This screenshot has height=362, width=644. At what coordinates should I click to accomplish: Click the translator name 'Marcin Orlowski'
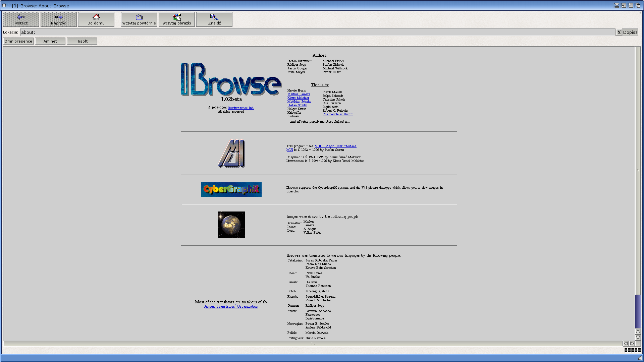[317, 333]
